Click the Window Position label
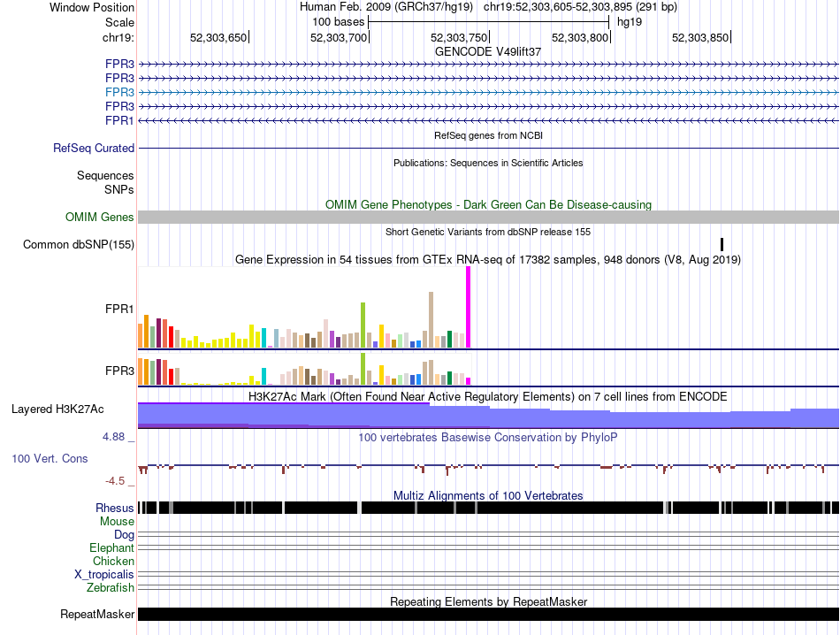Viewport: 840px width, 635px height. 92,7
